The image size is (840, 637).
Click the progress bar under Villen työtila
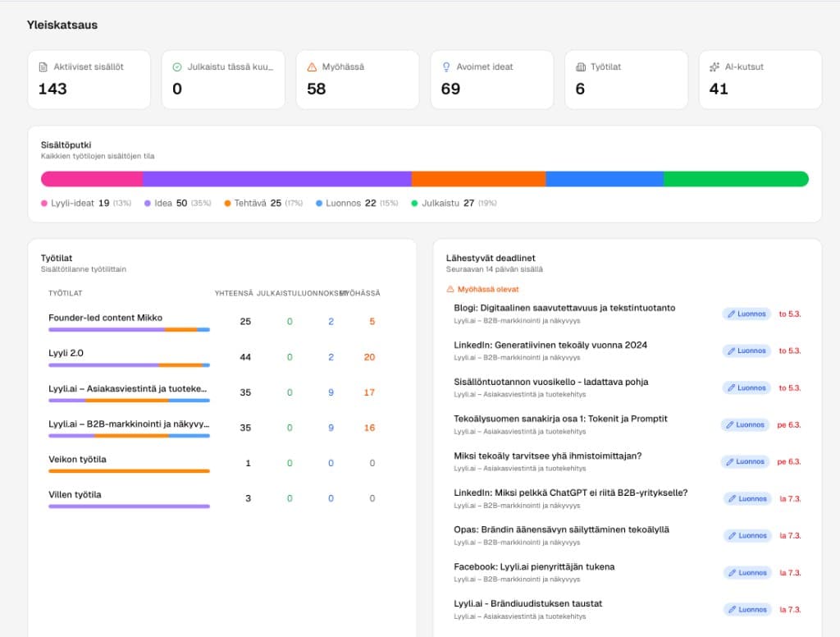point(129,506)
